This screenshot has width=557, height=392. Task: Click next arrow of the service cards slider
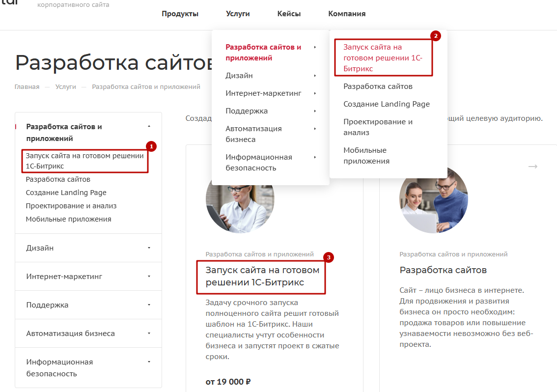tap(532, 167)
